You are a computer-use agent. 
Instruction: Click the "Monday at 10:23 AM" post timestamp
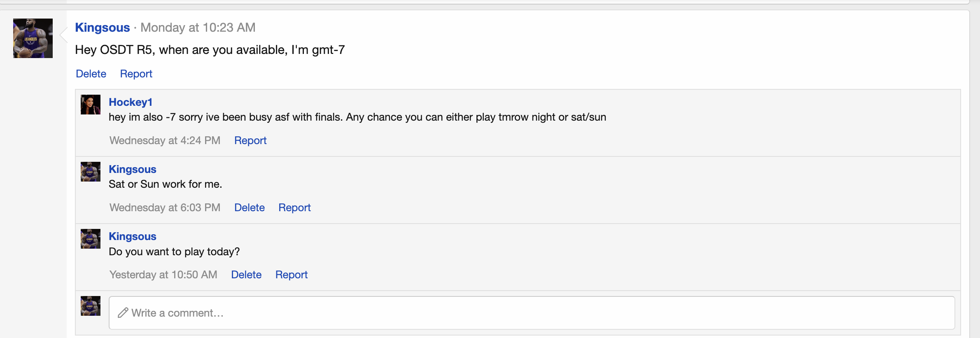coord(198,28)
